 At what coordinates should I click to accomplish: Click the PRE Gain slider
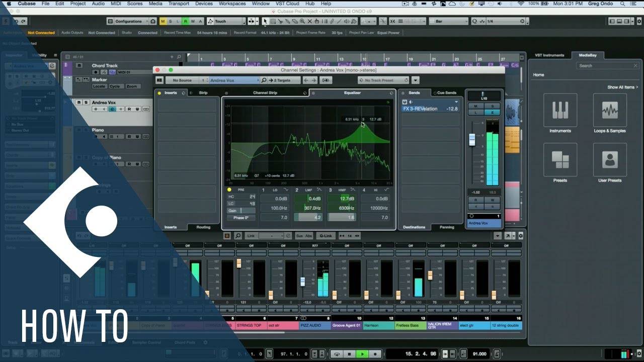pos(242,211)
